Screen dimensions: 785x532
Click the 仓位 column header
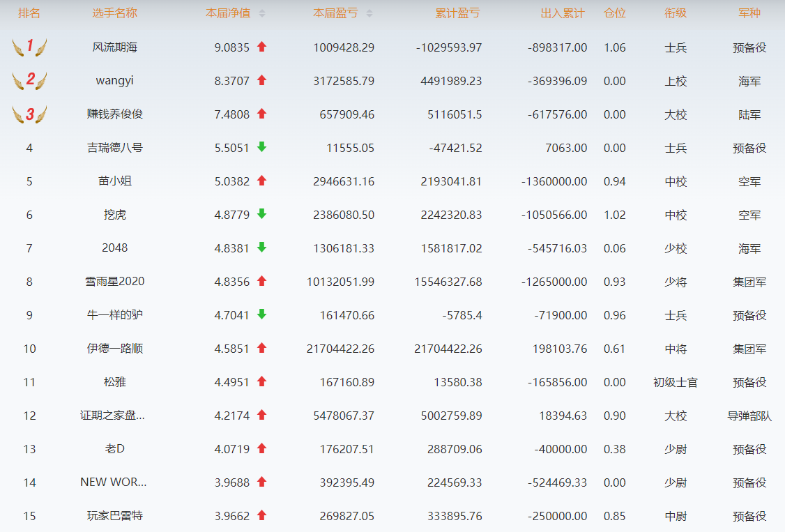615,13
